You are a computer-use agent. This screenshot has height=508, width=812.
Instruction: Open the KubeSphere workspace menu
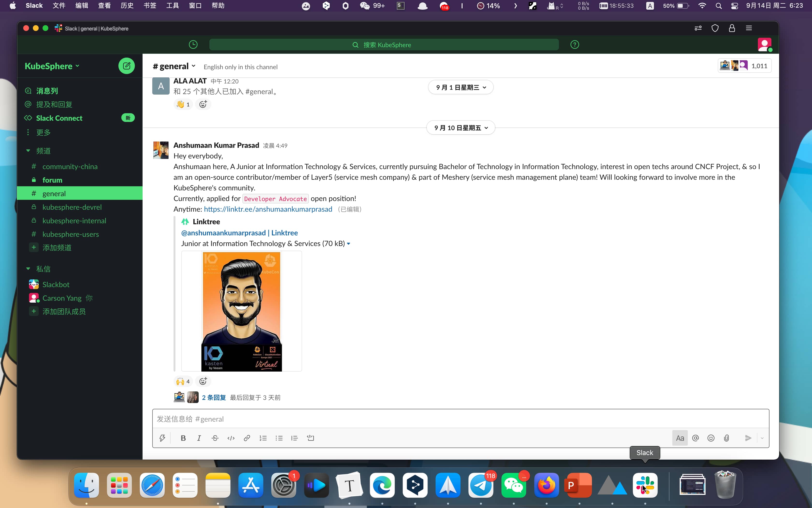pos(52,66)
